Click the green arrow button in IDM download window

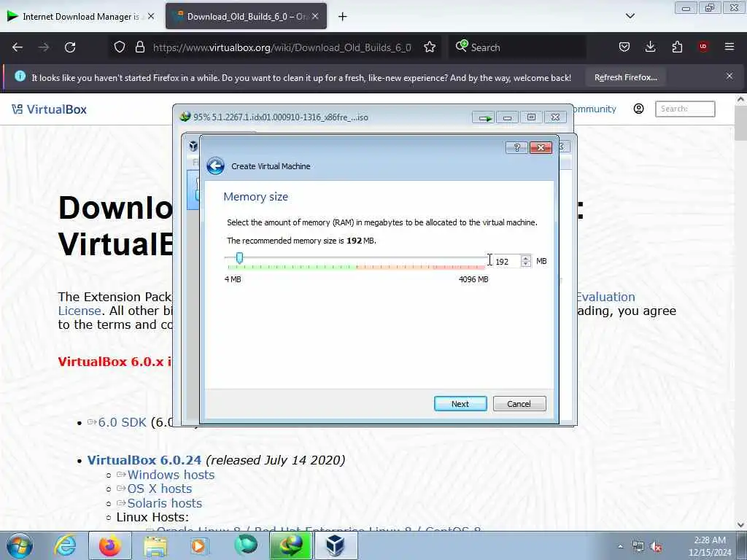click(x=484, y=117)
